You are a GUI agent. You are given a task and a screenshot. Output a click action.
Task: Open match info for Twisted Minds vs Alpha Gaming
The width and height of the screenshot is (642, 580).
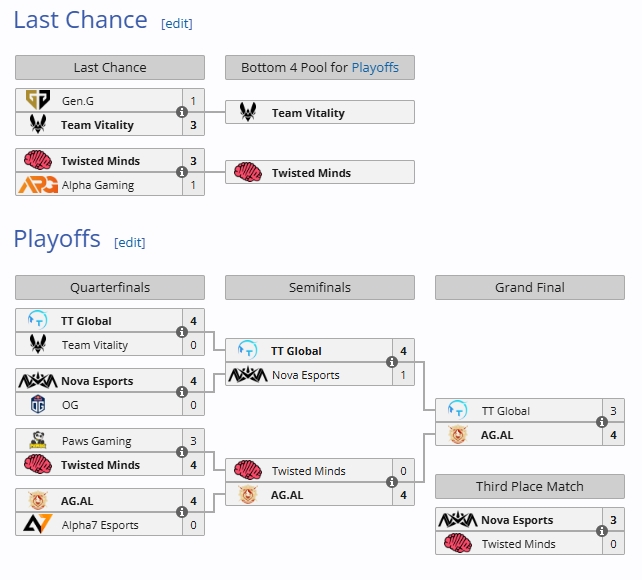(x=182, y=172)
